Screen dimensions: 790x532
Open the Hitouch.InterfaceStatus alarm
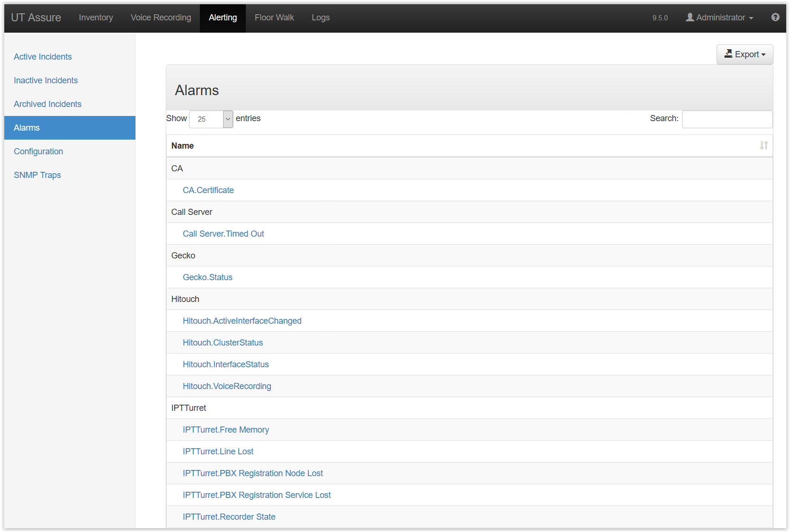(226, 364)
